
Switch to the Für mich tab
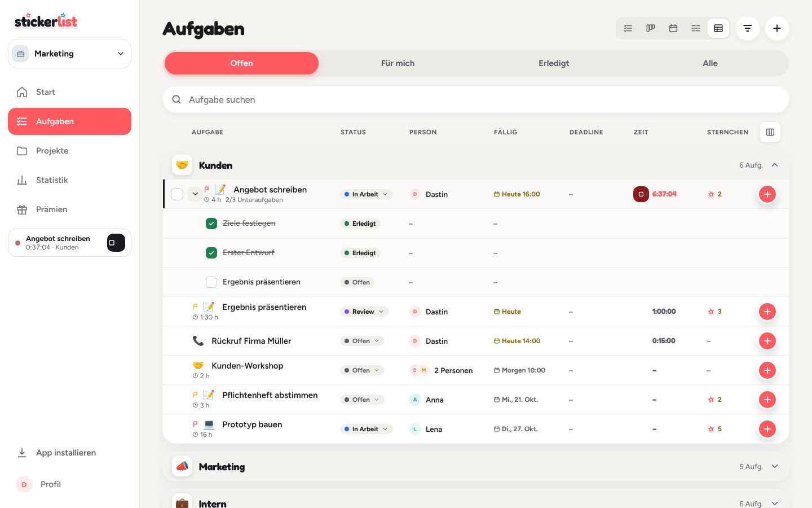(398, 63)
